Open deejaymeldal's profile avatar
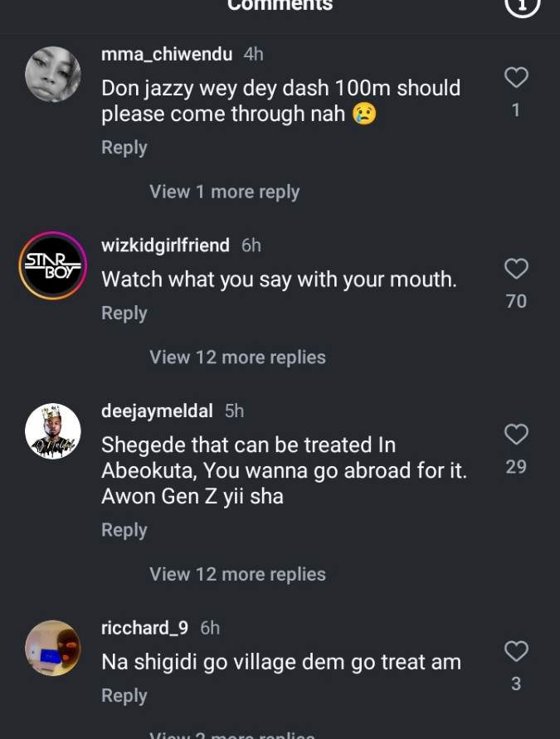The height and width of the screenshot is (739, 560). (53, 431)
